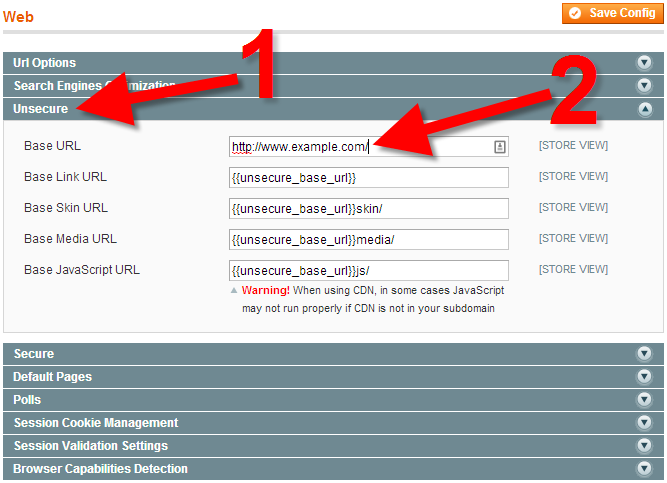Click the expand arrow icon for Url Options
The image size is (667, 483).
coord(645,63)
